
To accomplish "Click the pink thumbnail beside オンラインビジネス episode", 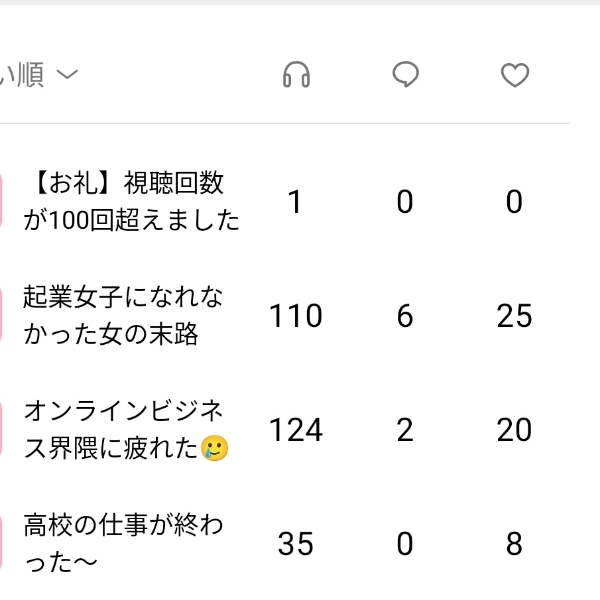I will click(3, 430).
